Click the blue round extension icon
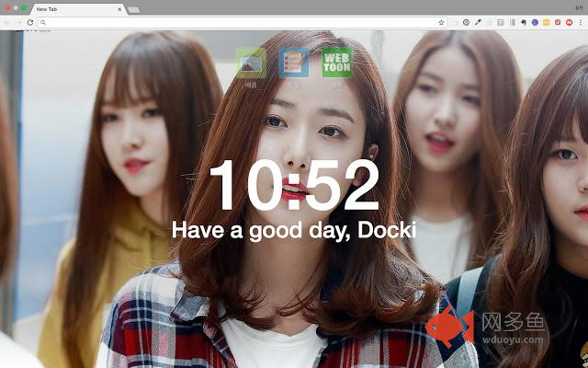The width and height of the screenshot is (588, 368). pos(535,22)
